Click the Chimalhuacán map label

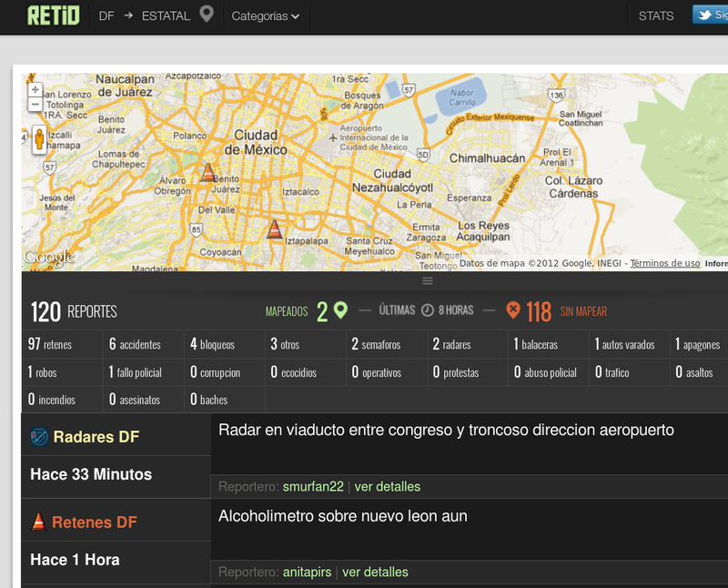point(487,158)
